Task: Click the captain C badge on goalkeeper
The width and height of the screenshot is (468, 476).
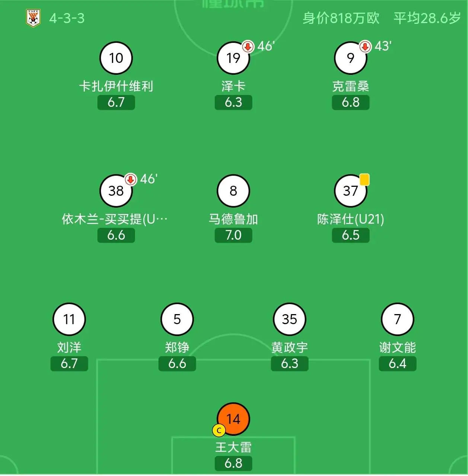Action: [219, 431]
